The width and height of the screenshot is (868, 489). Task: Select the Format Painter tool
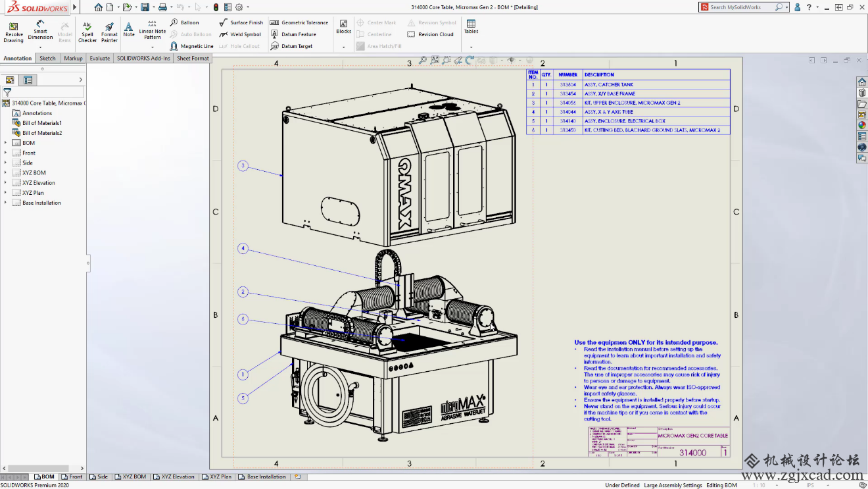pos(109,32)
